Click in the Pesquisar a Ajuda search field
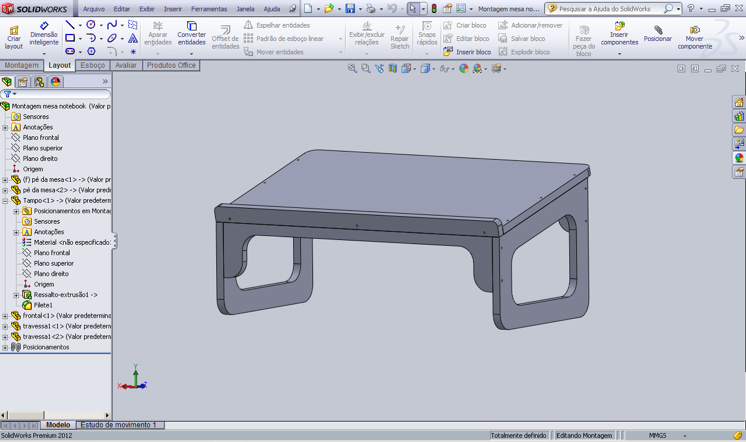Viewport: 746px width, 442px height. 604,9
